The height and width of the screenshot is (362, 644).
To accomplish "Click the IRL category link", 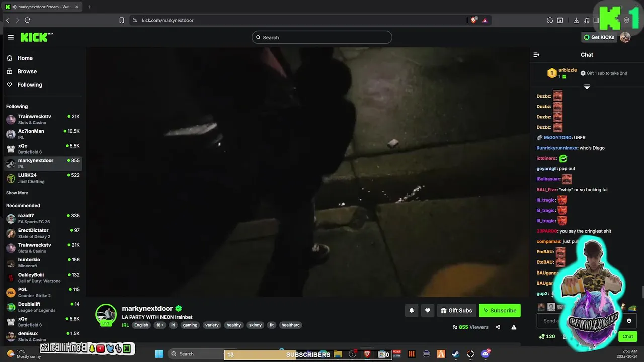I will coord(125,325).
